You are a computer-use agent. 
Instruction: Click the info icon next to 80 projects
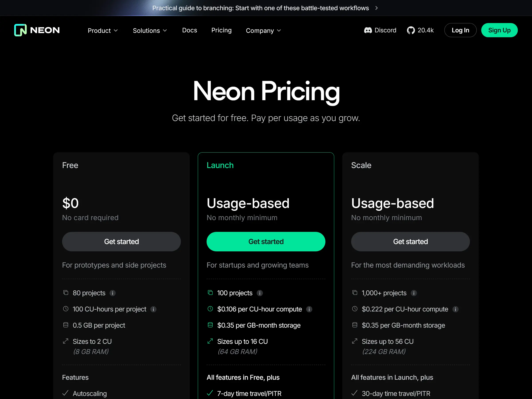click(113, 293)
